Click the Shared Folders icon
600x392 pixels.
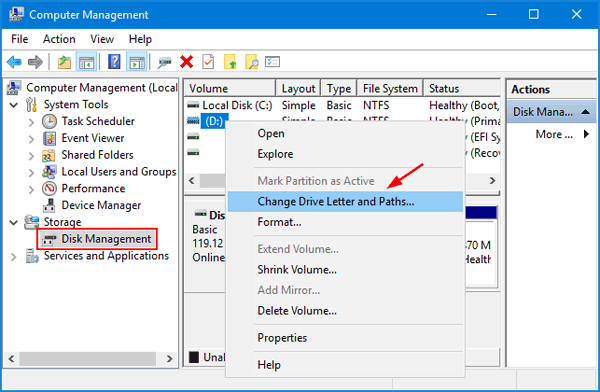click(49, 155)
